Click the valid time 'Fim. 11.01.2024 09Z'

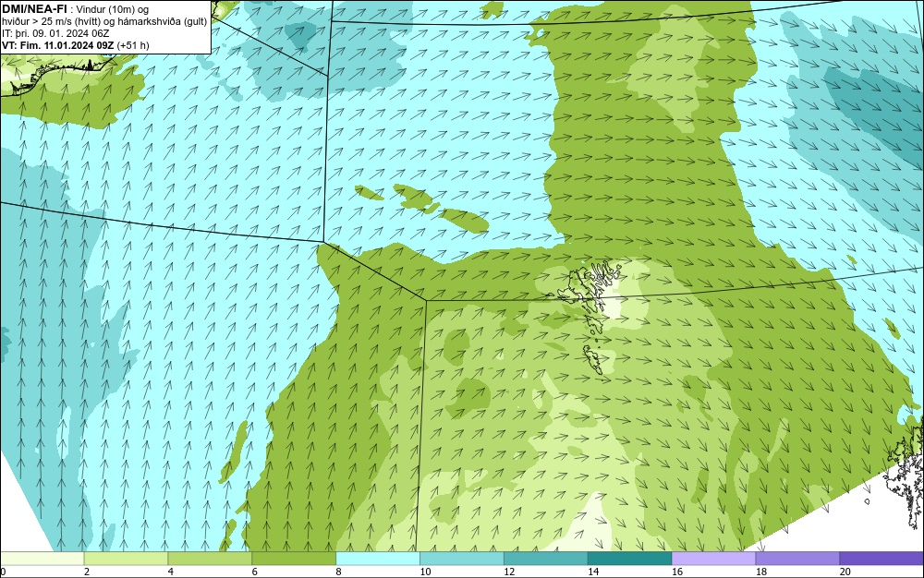pyautogui.click(x=66, y=45)
